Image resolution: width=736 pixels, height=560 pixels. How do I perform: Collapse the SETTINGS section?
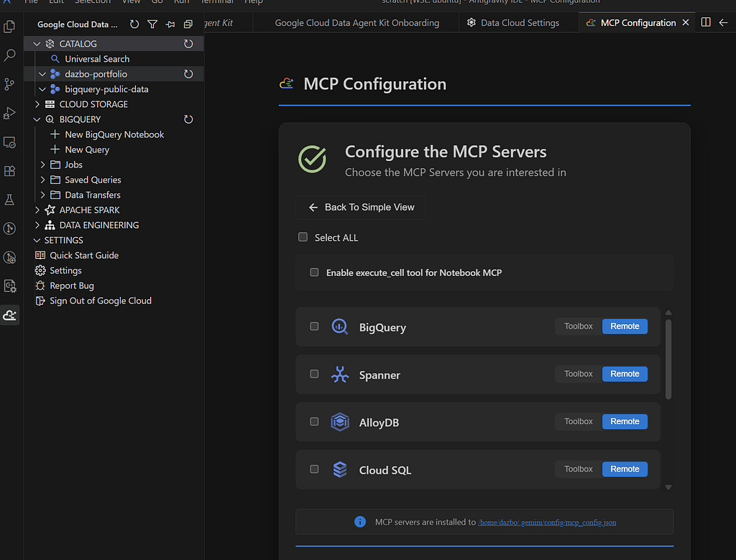click(37, 240)
